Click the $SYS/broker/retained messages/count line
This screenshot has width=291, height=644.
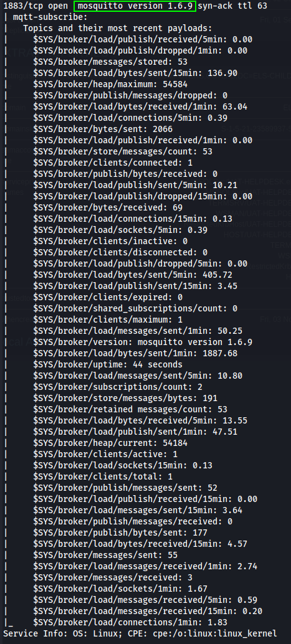pos(130,409)
